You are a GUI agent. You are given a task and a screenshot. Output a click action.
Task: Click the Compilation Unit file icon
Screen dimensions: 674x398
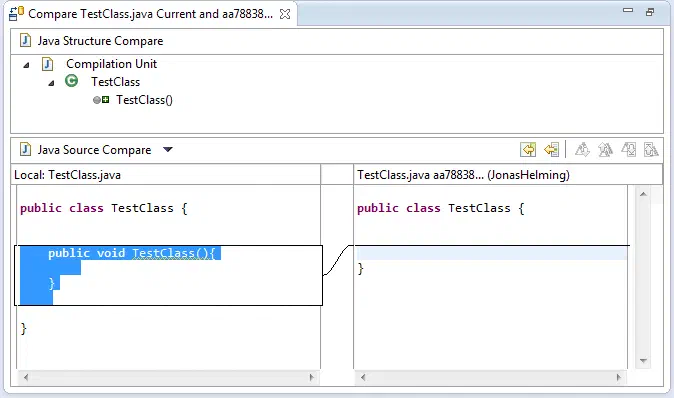(47, 64)
